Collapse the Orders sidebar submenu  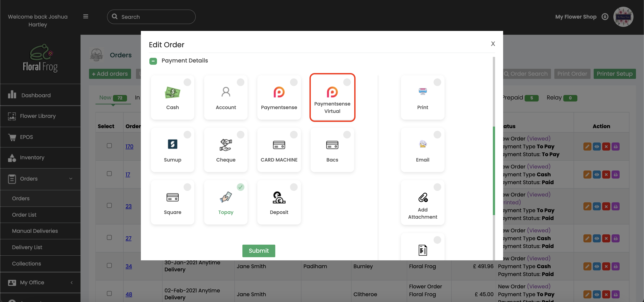(71, 179)
